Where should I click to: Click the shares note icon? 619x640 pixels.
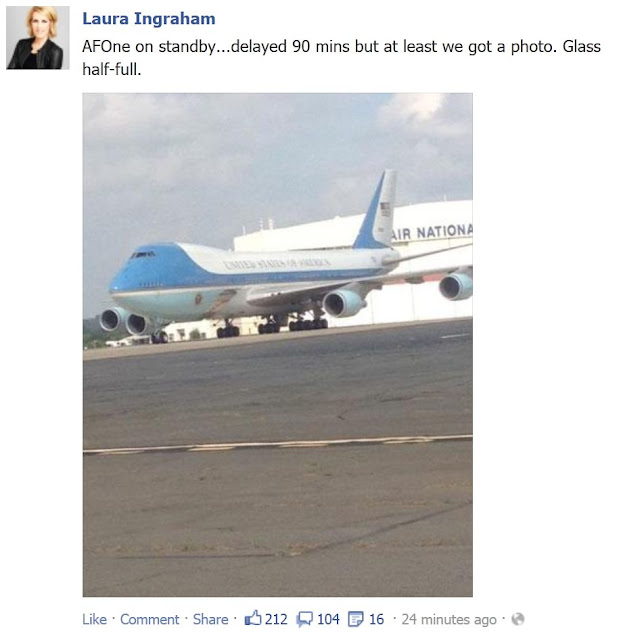click(x=355, y=619)
